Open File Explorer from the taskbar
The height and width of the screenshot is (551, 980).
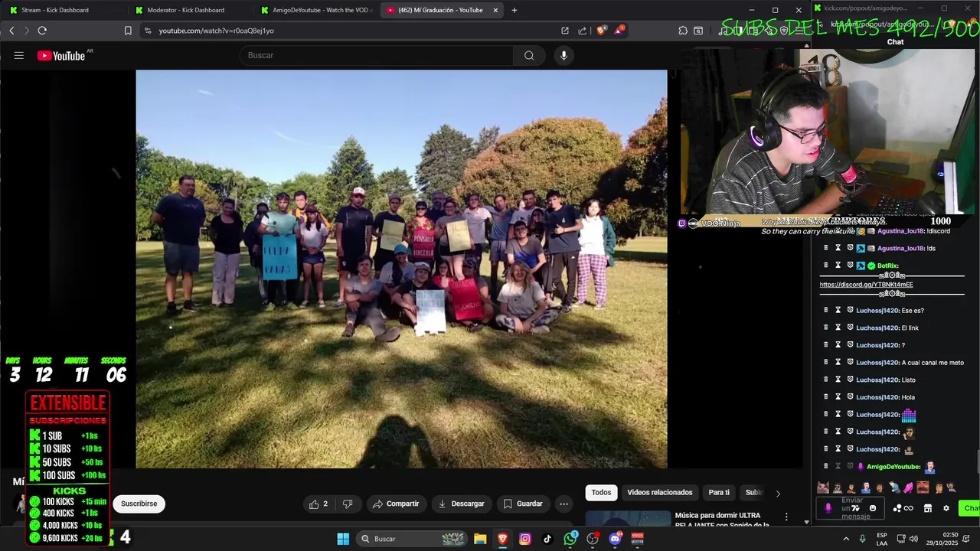pyautogui.click(x=480, y=539)
